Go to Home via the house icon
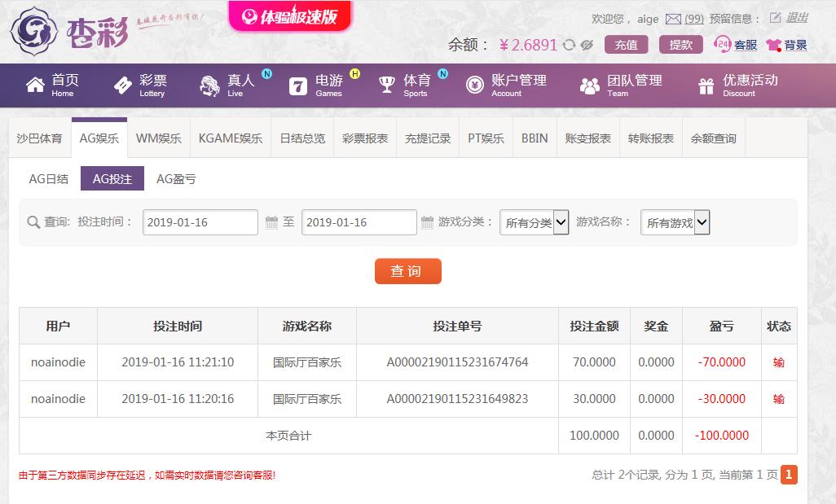The width and height of the screenshot is (836, 504). click(x=35, y=85)
